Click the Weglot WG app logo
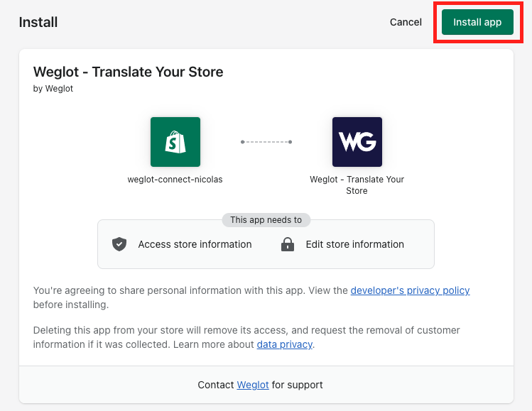Viewport: 532px width, 411px height. pos(357,142)
